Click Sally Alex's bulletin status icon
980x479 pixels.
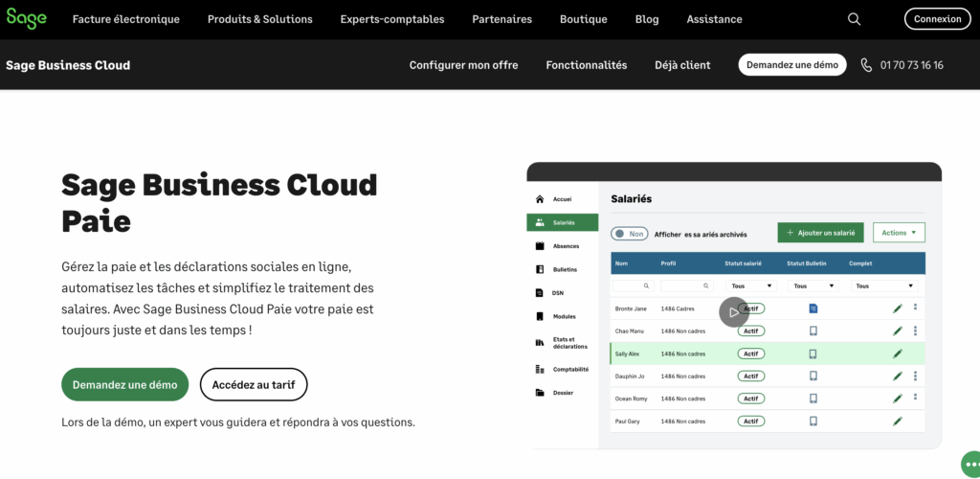click(x=813, y=354)
